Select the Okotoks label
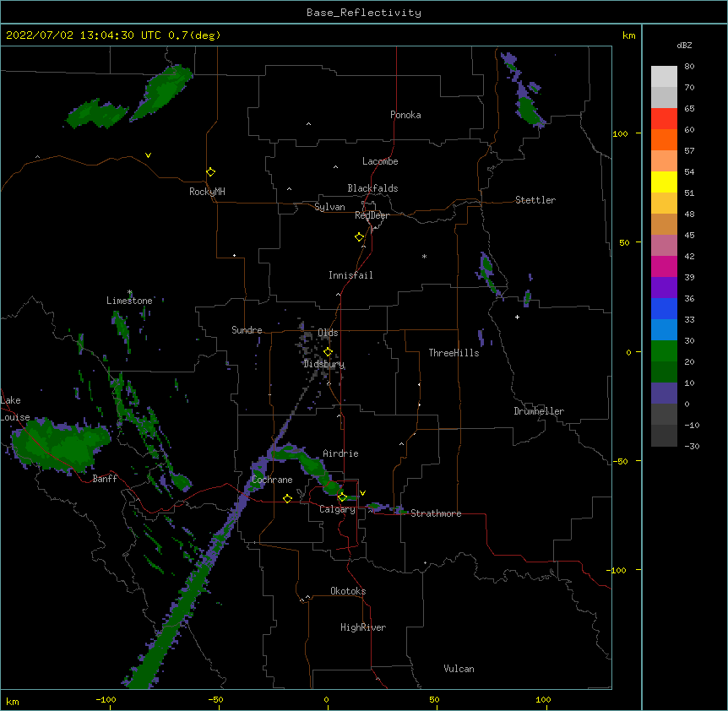The width and height of the screenshot is (728, 711). click(x=348, y=591)
